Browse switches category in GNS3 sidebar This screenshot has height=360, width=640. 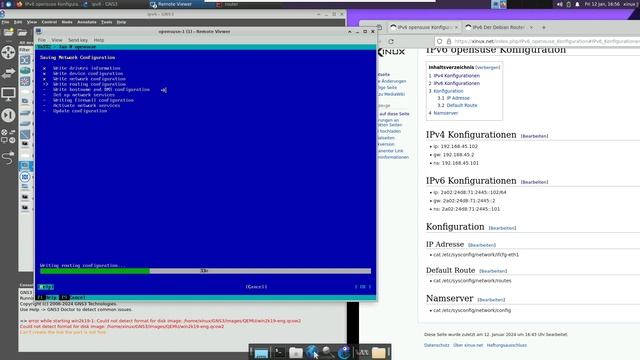8,73
